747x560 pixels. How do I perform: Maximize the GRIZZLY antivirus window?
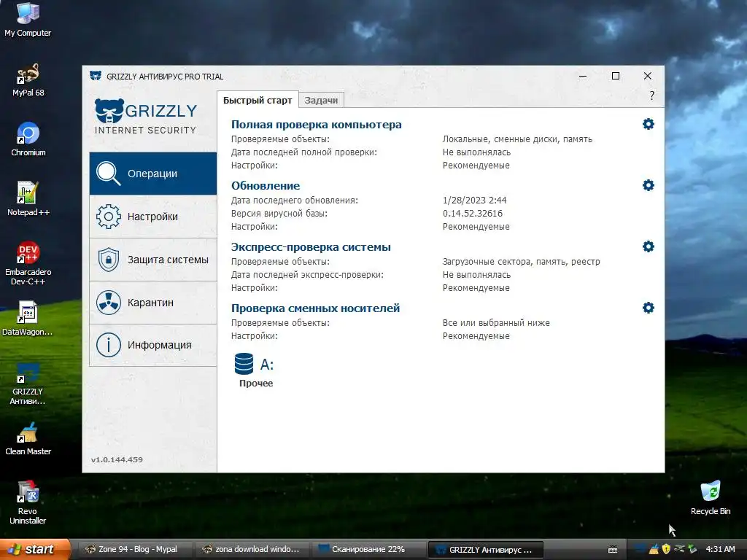click(x=616, y=76)
